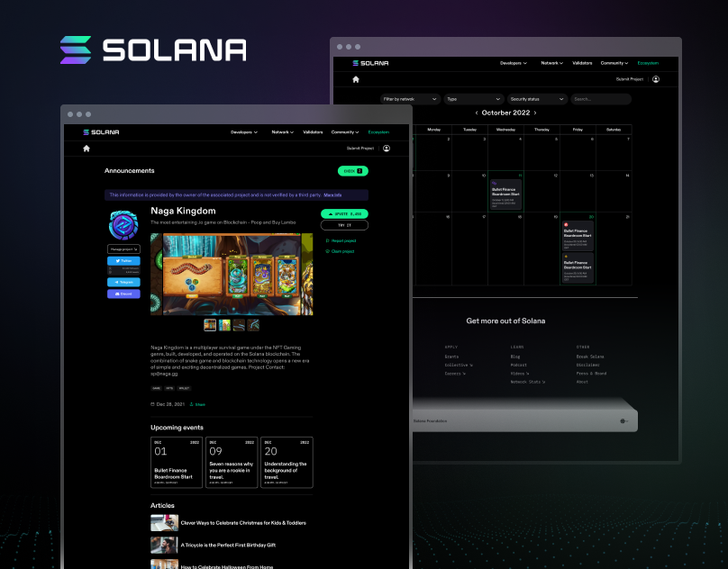
Task: Open the Dec 09 Seven reasons event card
Action: coord(232,462)
